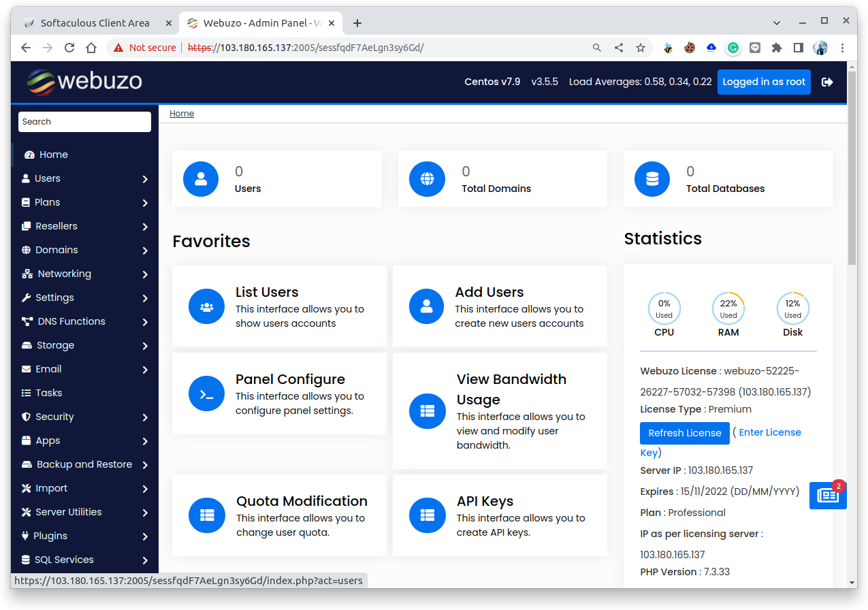Screen dimensions: 868x610
Task: Click the Server Utilities sidebar icon
Action: (x=27, y=512)
